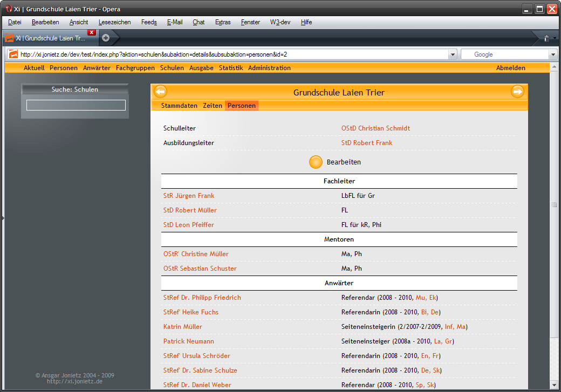Open the Ansicht menu
Image resolution: width=561 pixels, height=392 pixels.
[79, 22]
